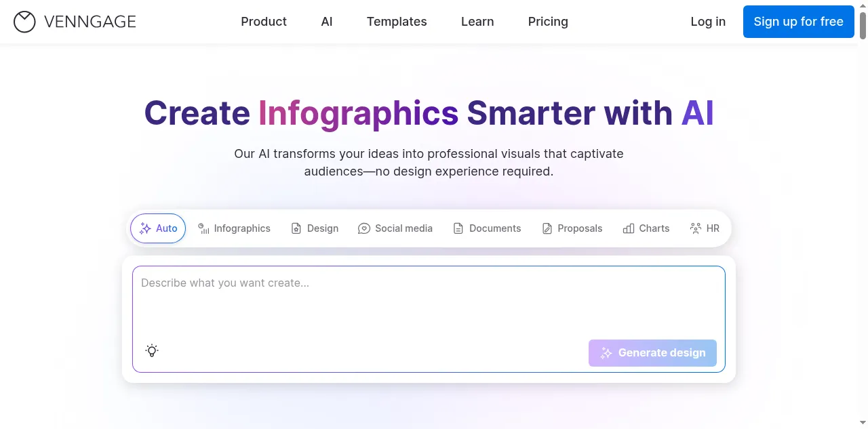The height and width of the screenshot is (429, 868).
Task: Click the Design category icon
Action: [296, 228]
